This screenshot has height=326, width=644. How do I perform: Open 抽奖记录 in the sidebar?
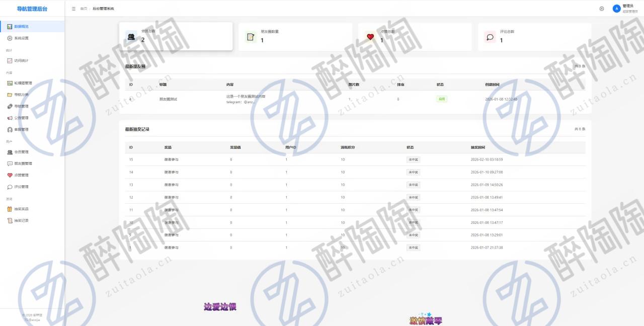click(21, 220)
